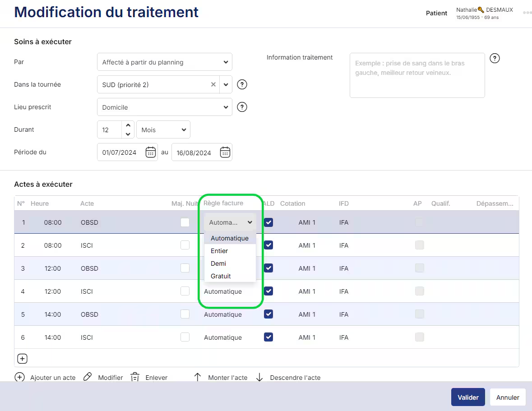Click Monter l'acte up arrow
This screenshot has height=411, width=532.
[197, 377]
